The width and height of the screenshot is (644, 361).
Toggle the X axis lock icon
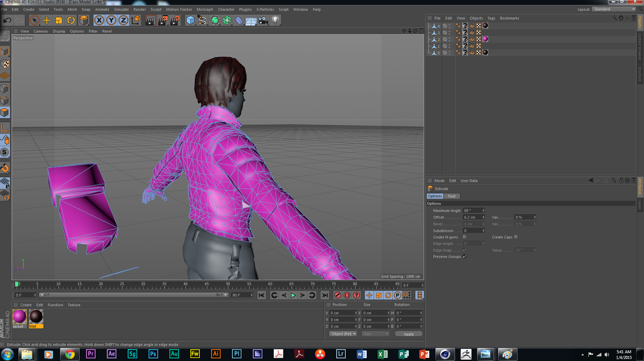click(99, 20)
